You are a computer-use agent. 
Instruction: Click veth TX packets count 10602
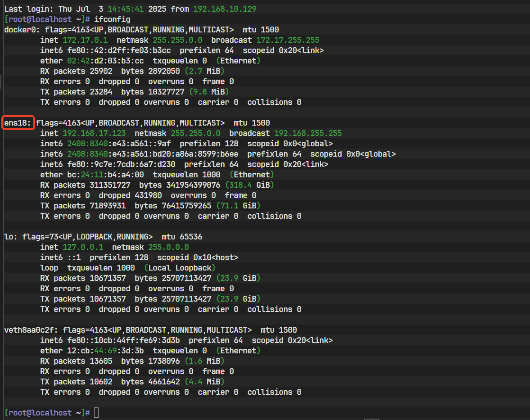click(x=101, y=382)
